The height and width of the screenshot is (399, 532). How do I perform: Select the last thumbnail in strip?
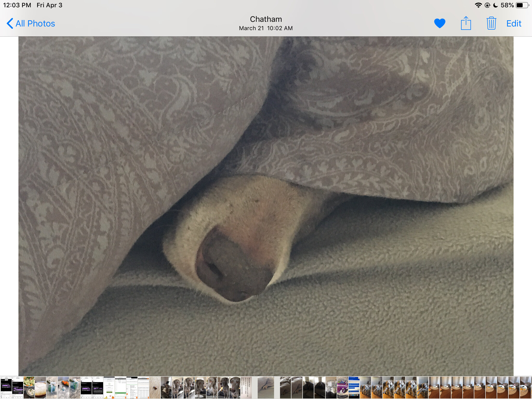pyautogui.click(x=526, y=388)
